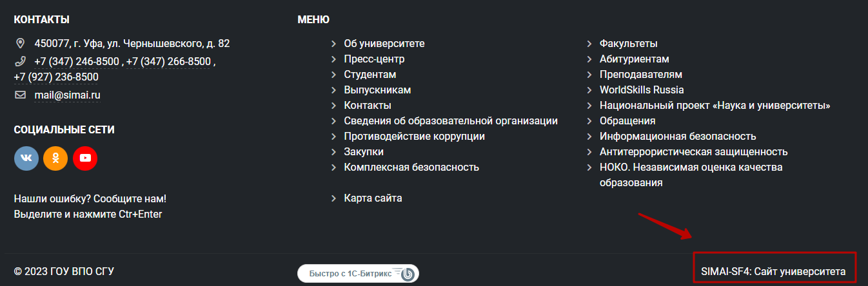Open the Odnoklassniki social icon
This screenshot has height=286, width=868.
pyautogui.click(x=55, y=158)
